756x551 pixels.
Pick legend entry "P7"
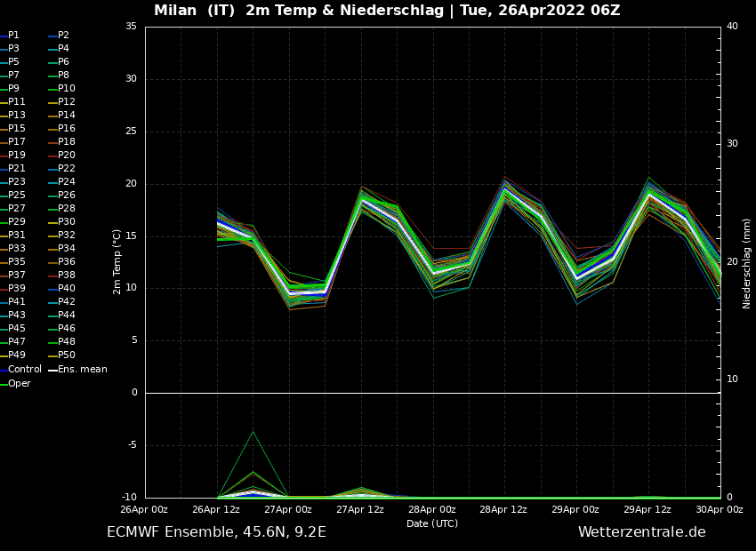13,76
